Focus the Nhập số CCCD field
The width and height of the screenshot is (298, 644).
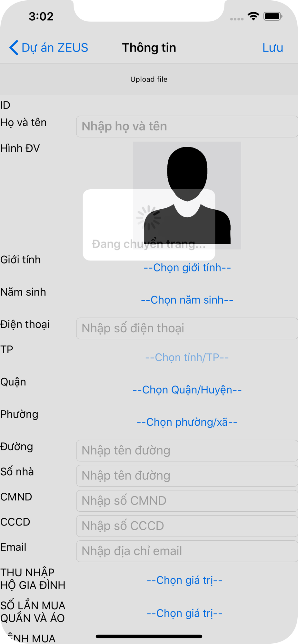point(187,526)
